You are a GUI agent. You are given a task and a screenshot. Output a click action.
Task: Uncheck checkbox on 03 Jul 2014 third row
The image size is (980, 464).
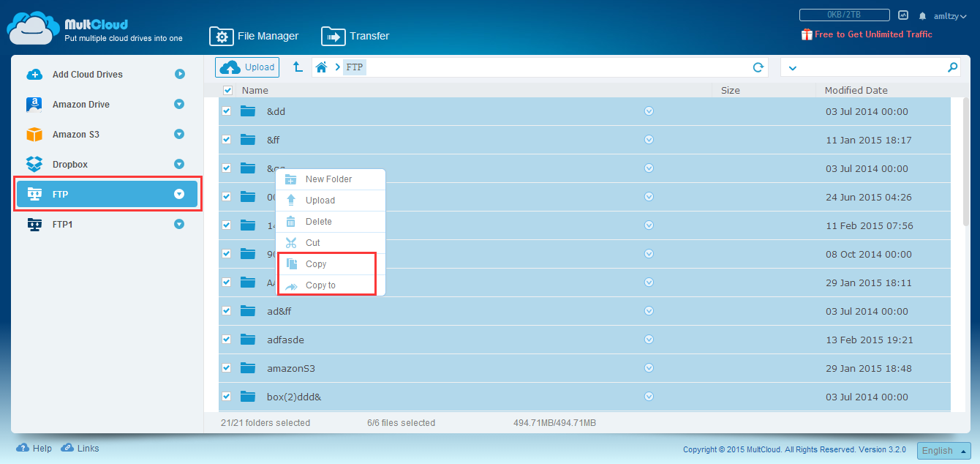(x=227, y=168)
